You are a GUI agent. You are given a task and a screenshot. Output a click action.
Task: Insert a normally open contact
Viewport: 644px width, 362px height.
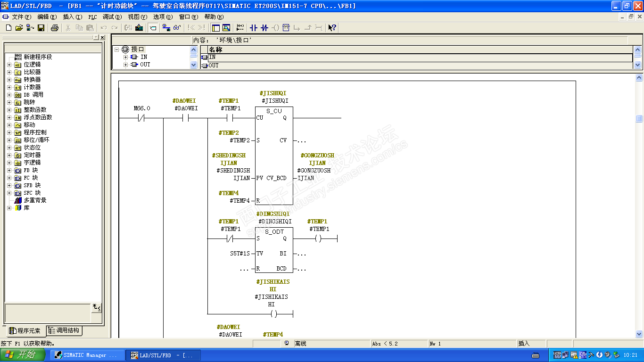(x=254, y=28)
